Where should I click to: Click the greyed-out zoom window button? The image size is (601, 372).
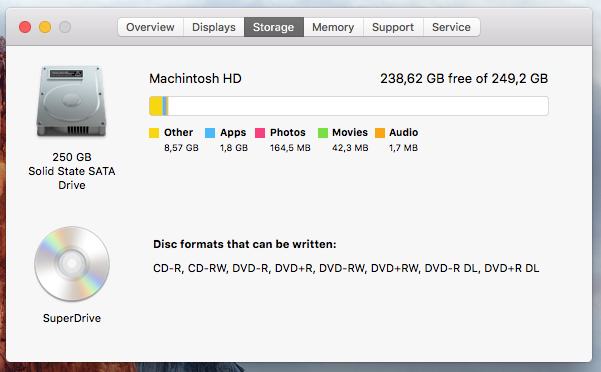[x=65, y=27]
